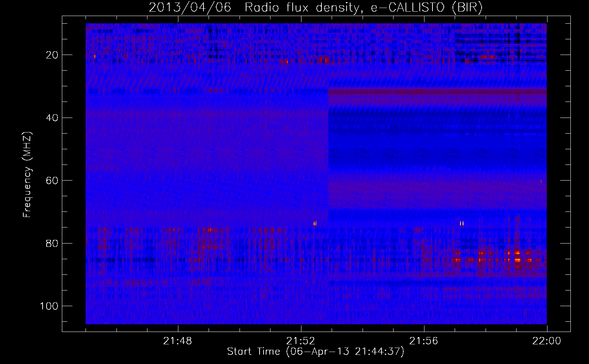Click the 'Start Time (06-Apr-13 21:44:37)' label

(316, 352)
